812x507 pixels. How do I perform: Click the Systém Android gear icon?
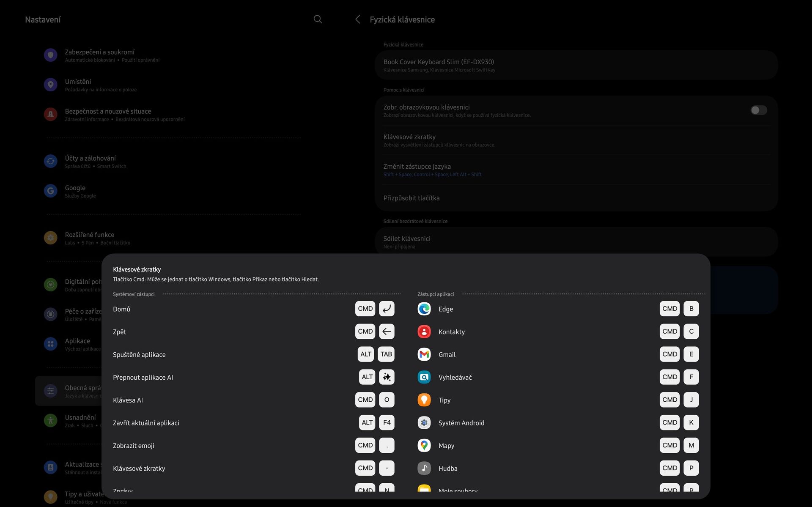coord(424,423)
